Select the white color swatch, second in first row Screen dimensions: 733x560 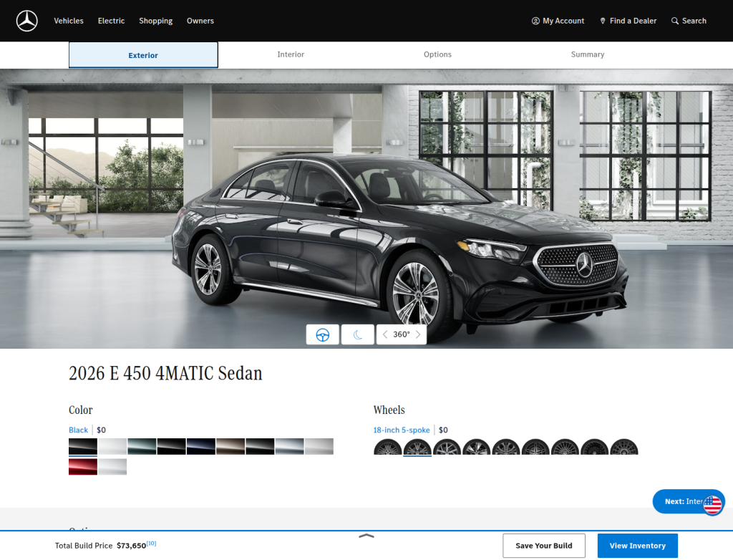click(112, 446)
